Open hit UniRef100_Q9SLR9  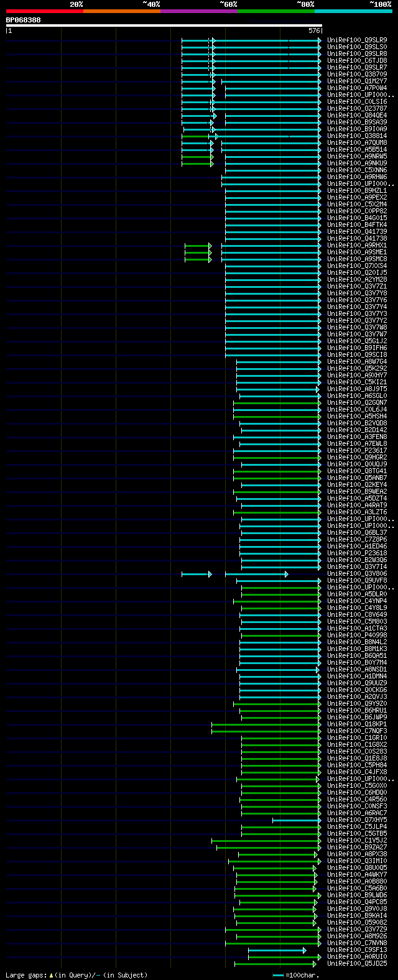[357, 40]
